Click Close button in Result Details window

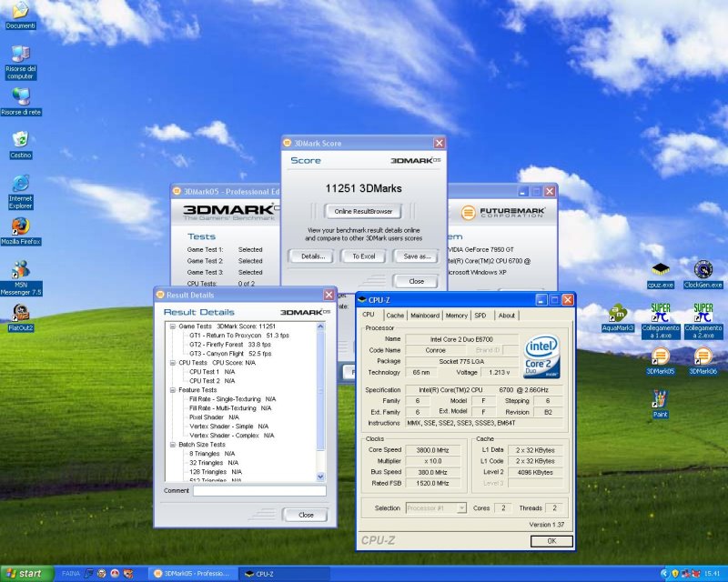coord(306,515)
